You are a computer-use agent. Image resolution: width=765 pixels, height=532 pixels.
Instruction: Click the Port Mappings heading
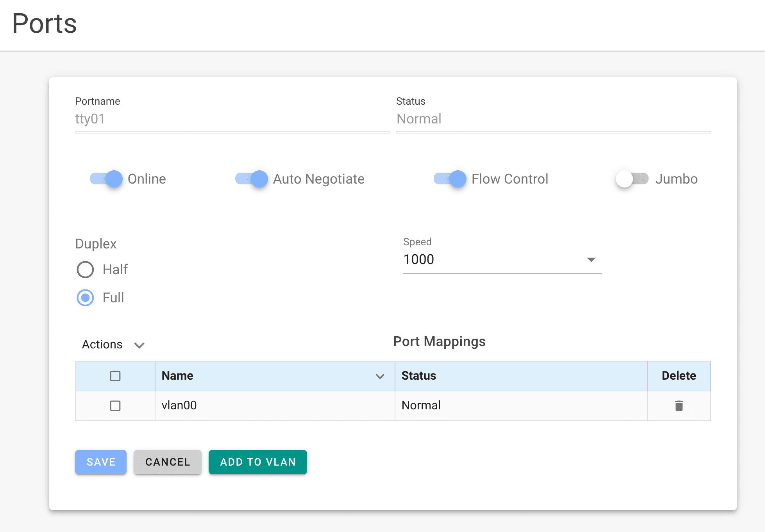coord(439,341)
